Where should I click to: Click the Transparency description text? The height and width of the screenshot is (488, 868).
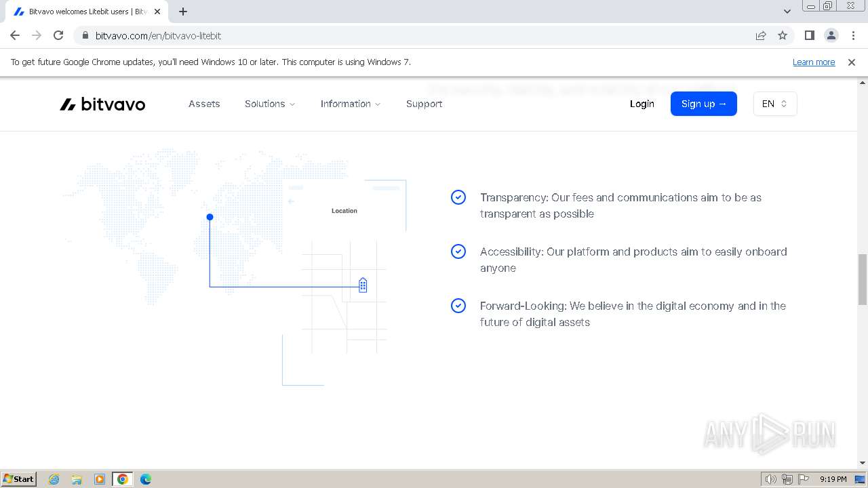tap(620, 205)
